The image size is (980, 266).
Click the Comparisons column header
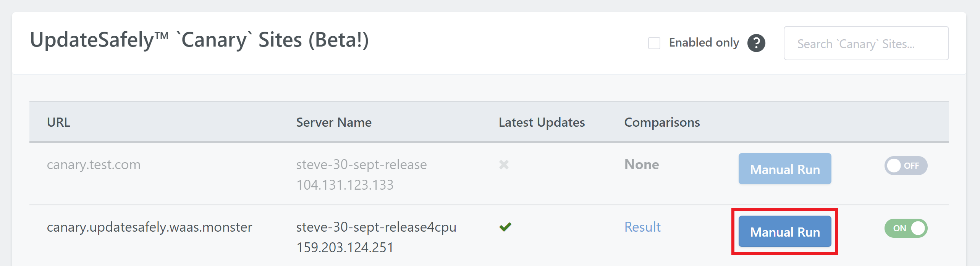tap(662, 122)
